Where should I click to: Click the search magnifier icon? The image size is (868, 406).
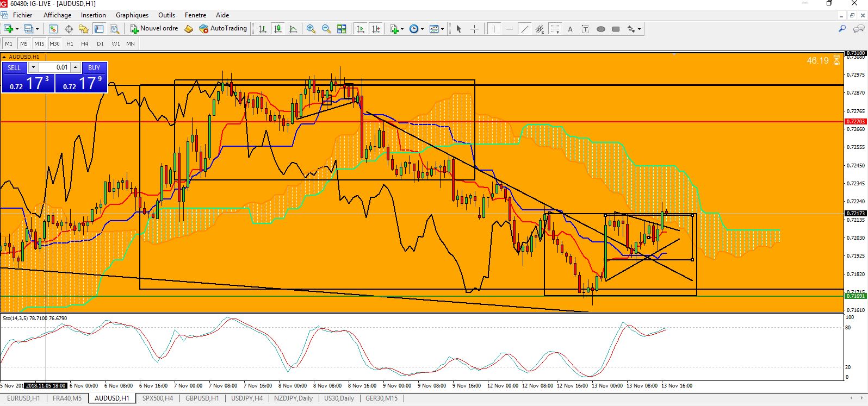842,29
